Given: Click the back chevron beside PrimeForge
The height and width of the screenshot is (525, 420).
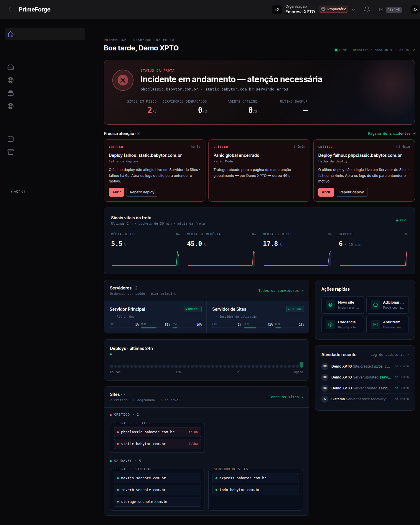Looking at the screenshot, I should tap(10, 9).
